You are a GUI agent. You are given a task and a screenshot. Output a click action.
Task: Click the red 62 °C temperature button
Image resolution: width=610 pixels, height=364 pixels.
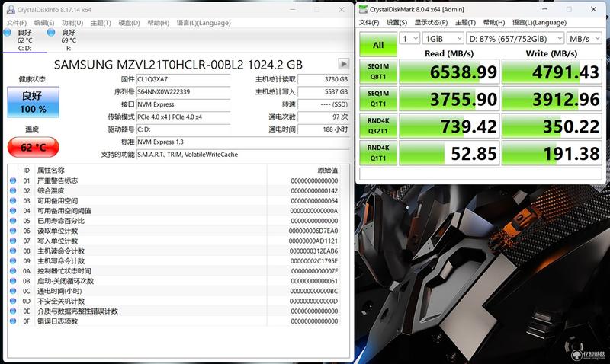pos(33,147)
